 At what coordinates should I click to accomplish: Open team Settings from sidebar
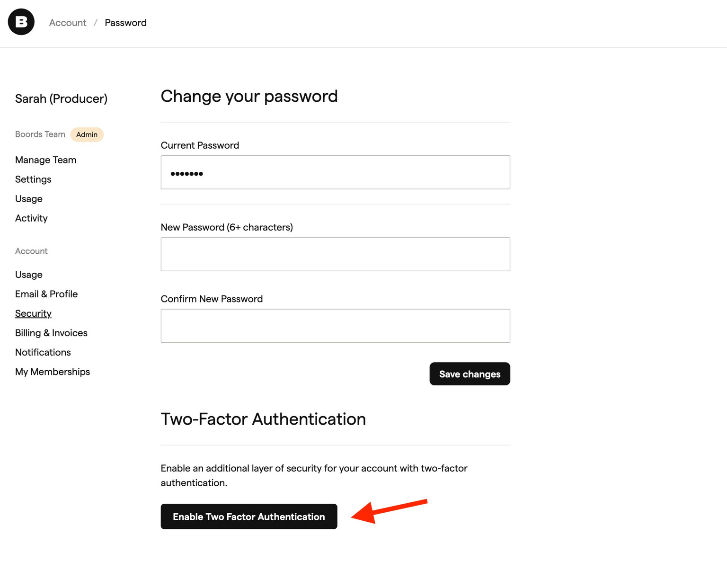click(x=33, y=179)
